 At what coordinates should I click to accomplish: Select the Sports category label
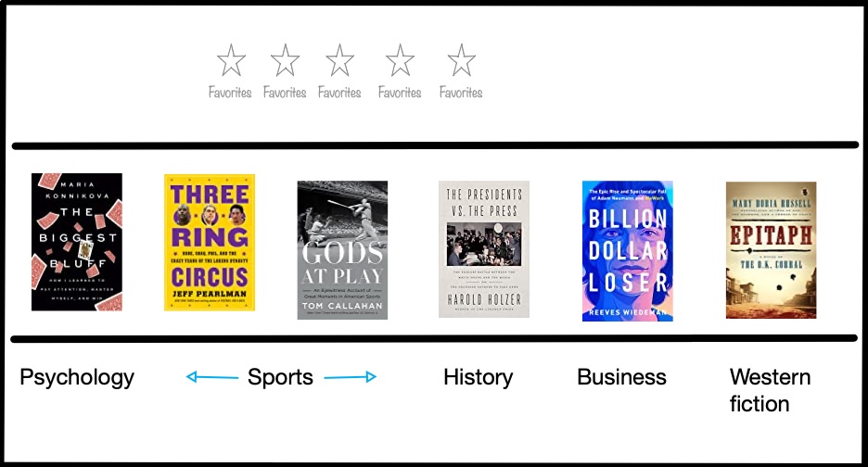point(280,377)
